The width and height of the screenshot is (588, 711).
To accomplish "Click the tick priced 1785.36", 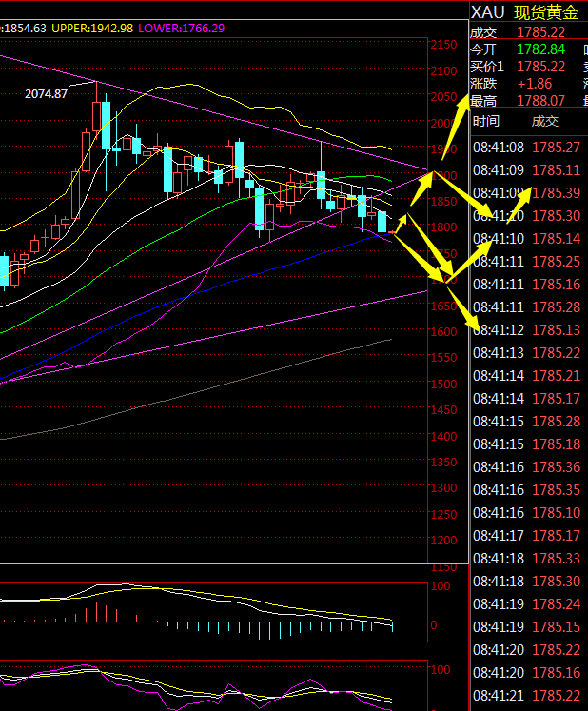I will coord(556,466).
